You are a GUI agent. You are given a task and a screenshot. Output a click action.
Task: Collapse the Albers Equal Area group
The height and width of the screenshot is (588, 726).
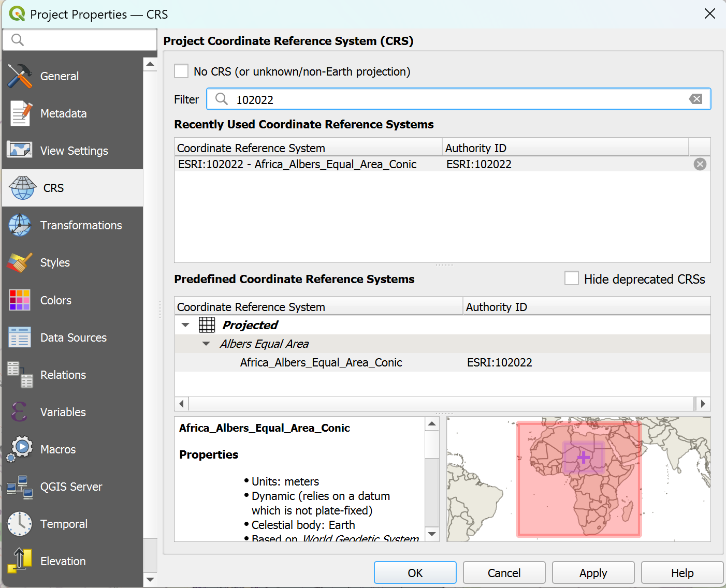[x=206, y=344]
